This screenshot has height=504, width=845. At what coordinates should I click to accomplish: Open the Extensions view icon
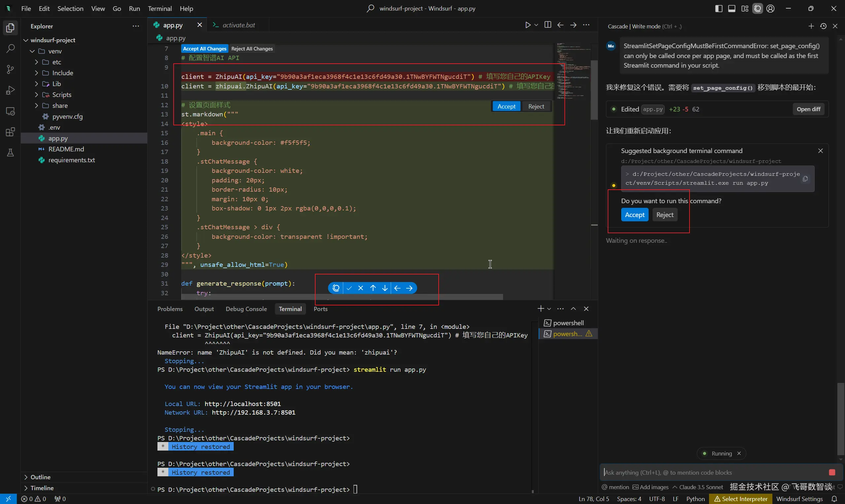pos(10,132)
